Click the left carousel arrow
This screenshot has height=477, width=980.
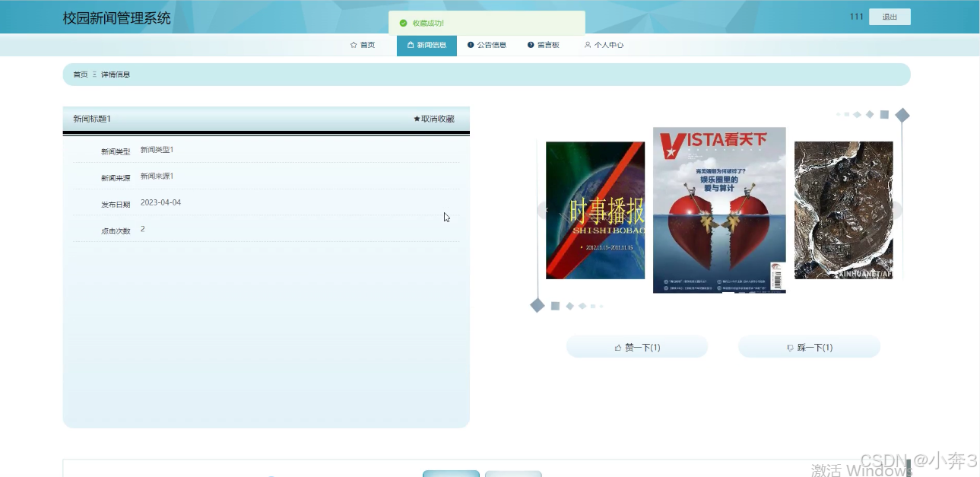point(546,210)
